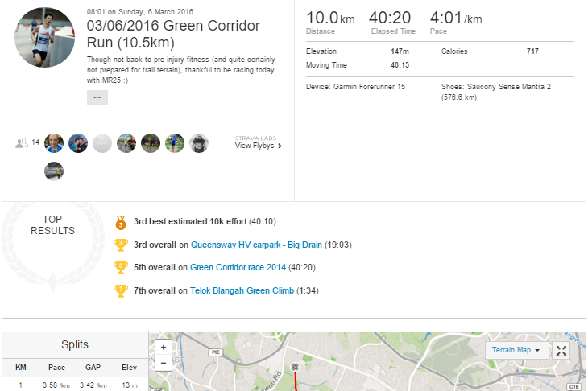
Task: Click the first kudos giver avatar
Action: (x=54, y=143)
